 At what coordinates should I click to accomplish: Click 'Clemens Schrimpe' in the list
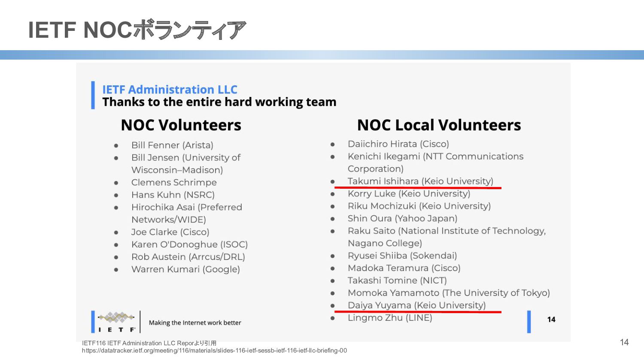[174, 183]
